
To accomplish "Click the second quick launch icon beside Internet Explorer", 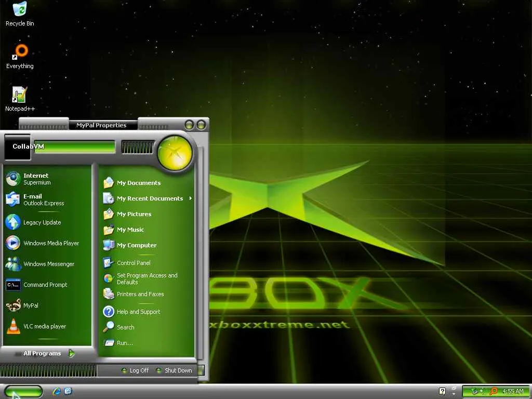I will [68, 391].
